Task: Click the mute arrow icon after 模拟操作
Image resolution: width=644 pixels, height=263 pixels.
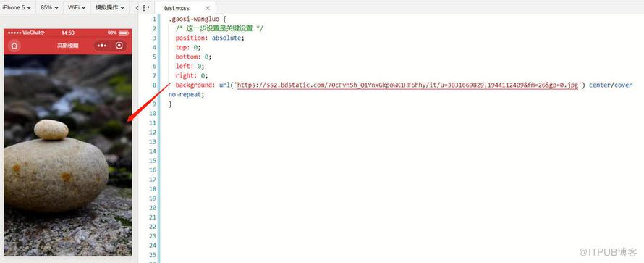Action: [x=137, y=7]
